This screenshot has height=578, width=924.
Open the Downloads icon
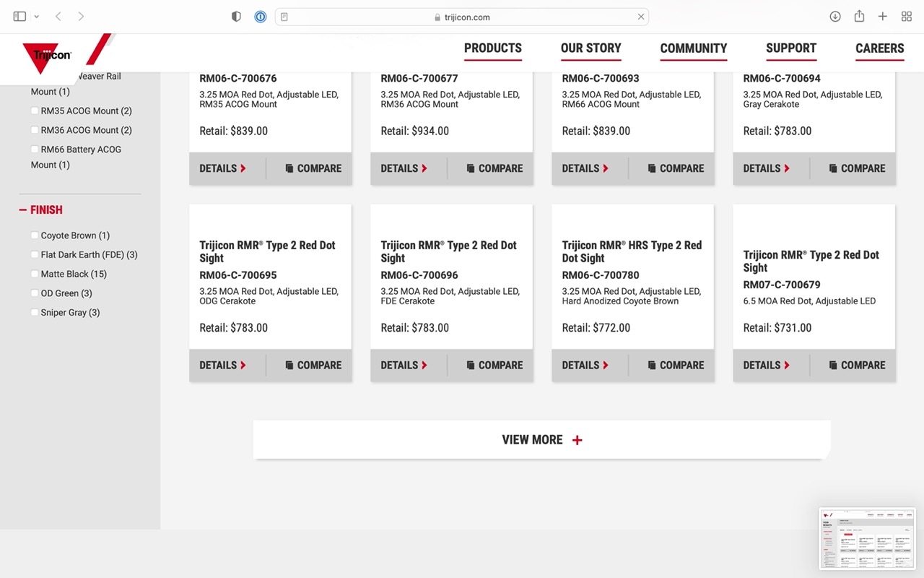point(835,17)
